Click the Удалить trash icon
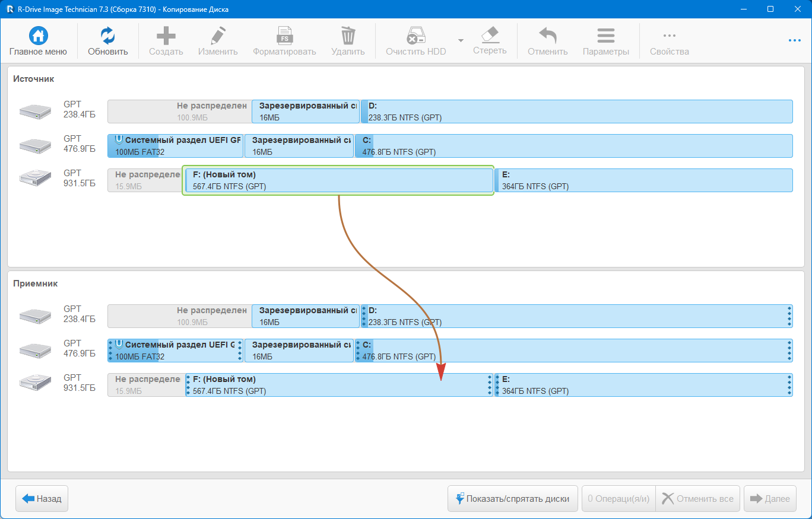Image resolution: width=812 pixels, height=519 pixels. [348, 36]
